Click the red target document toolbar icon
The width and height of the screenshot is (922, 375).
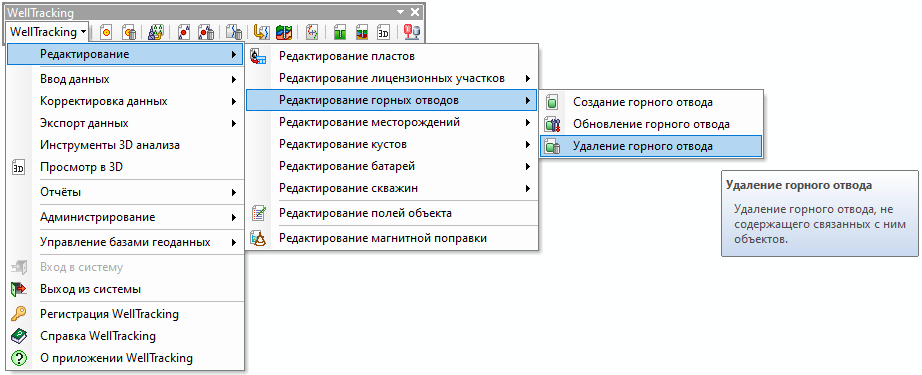pos(106,32)
